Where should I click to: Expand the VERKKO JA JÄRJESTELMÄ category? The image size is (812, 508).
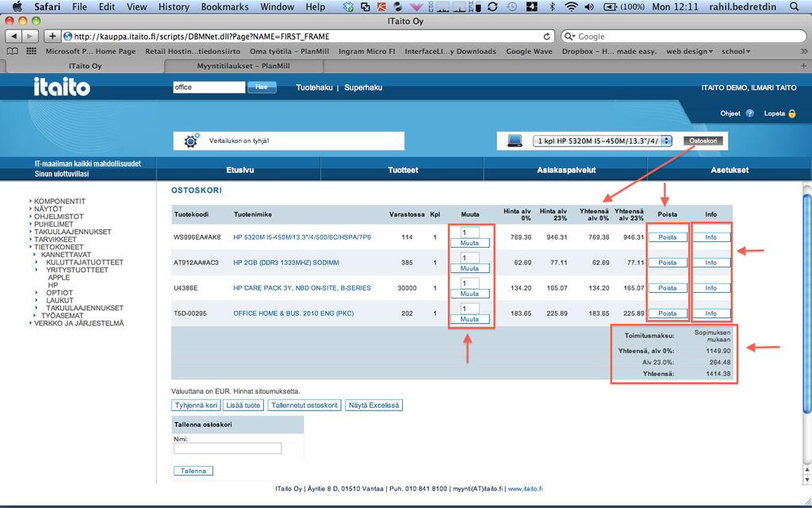(x=79, y=323)
